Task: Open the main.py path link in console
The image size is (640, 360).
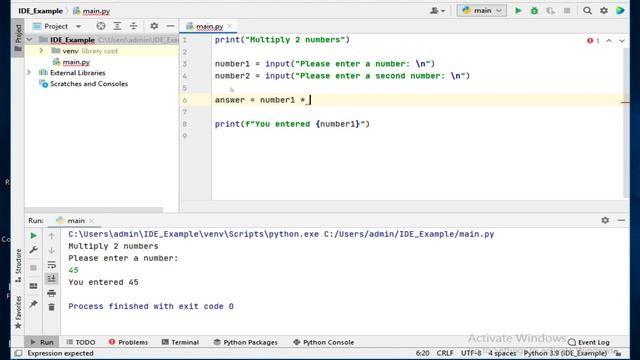Action: pyautogui.click(x=409, y=234)
